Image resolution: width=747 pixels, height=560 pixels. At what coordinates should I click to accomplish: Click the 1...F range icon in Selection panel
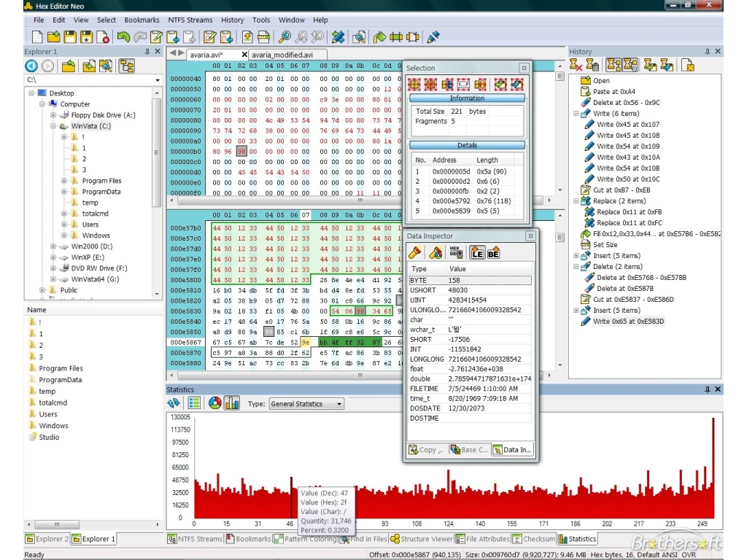463,85
